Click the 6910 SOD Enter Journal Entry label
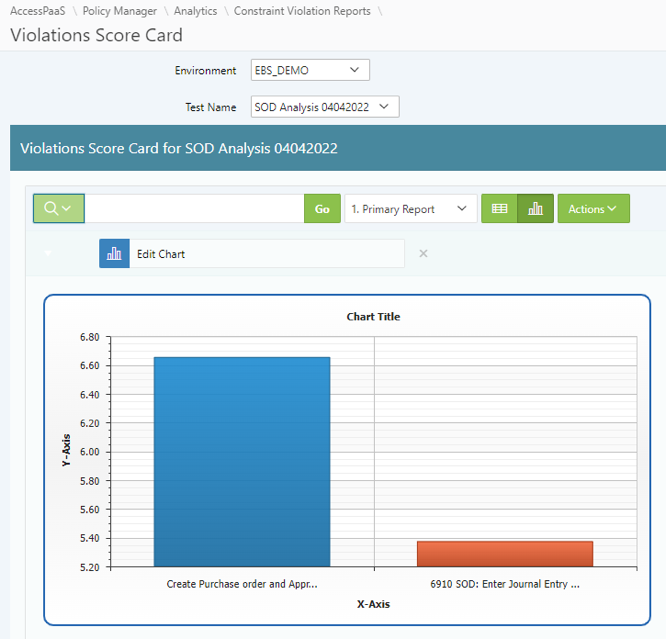 tap(505, 584)
